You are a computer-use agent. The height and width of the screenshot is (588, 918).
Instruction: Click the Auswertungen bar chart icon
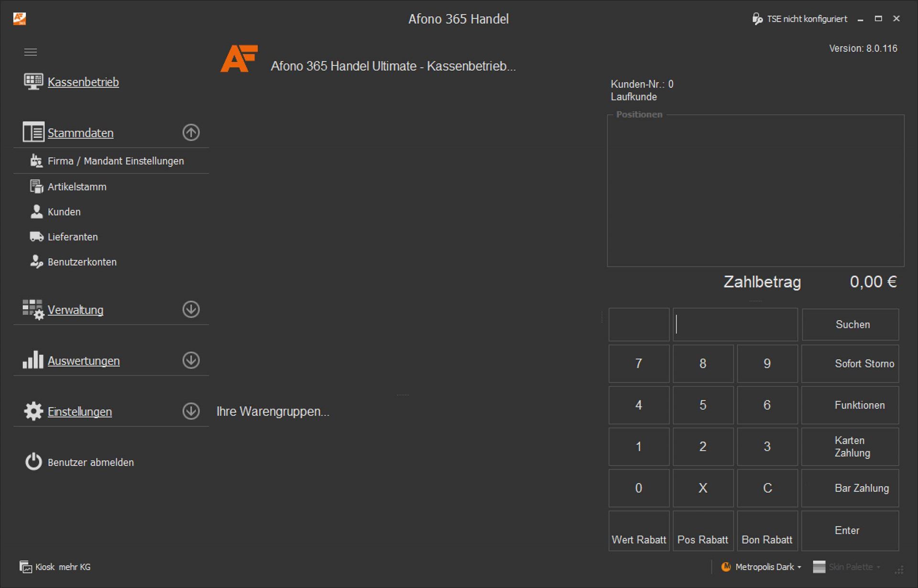click(33, 360)
